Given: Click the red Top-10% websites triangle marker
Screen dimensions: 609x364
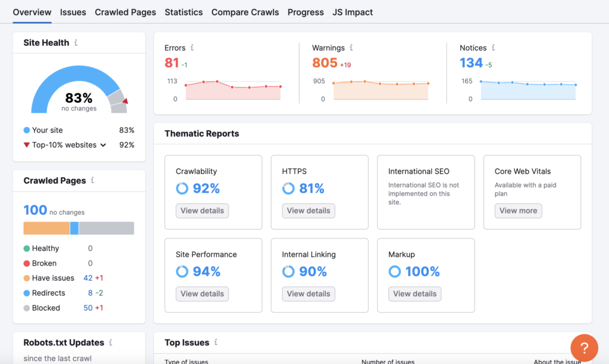Looking at the screenshot, I should coord(26,145).
